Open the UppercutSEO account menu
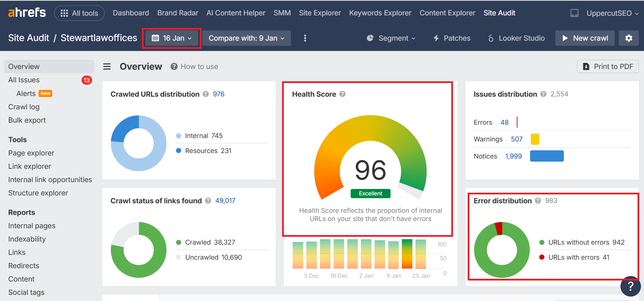Image resolution: width=644 pixels, height=301 pixels. point(612,13)
